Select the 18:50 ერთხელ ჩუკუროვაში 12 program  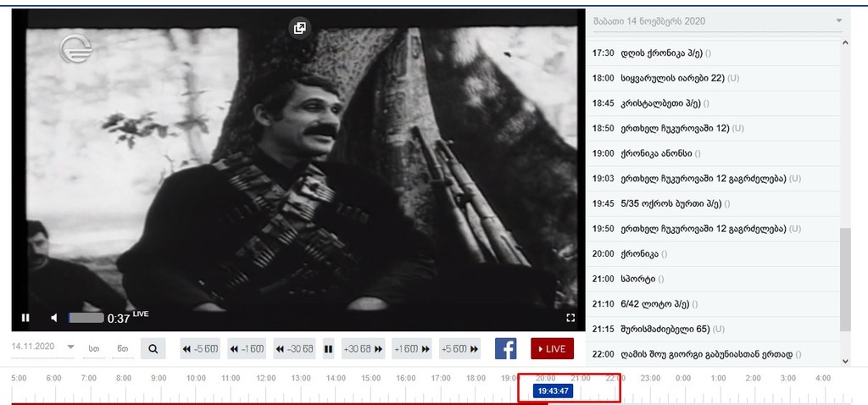713,128
